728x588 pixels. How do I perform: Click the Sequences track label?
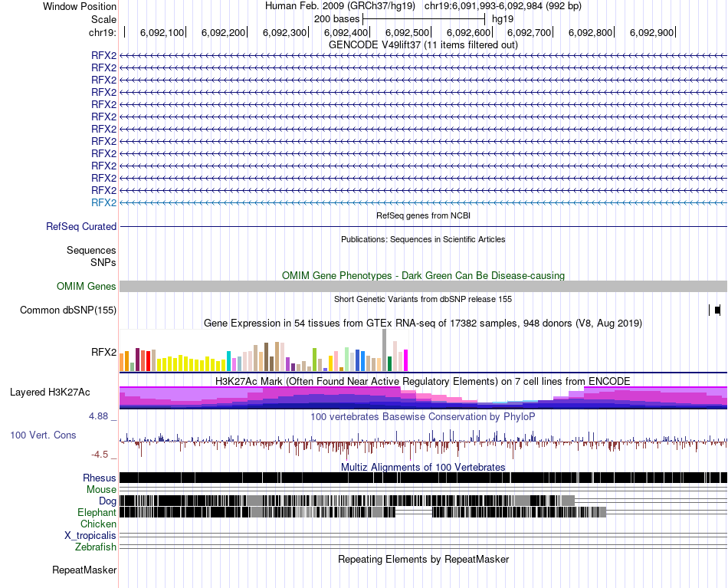point(91,251)
